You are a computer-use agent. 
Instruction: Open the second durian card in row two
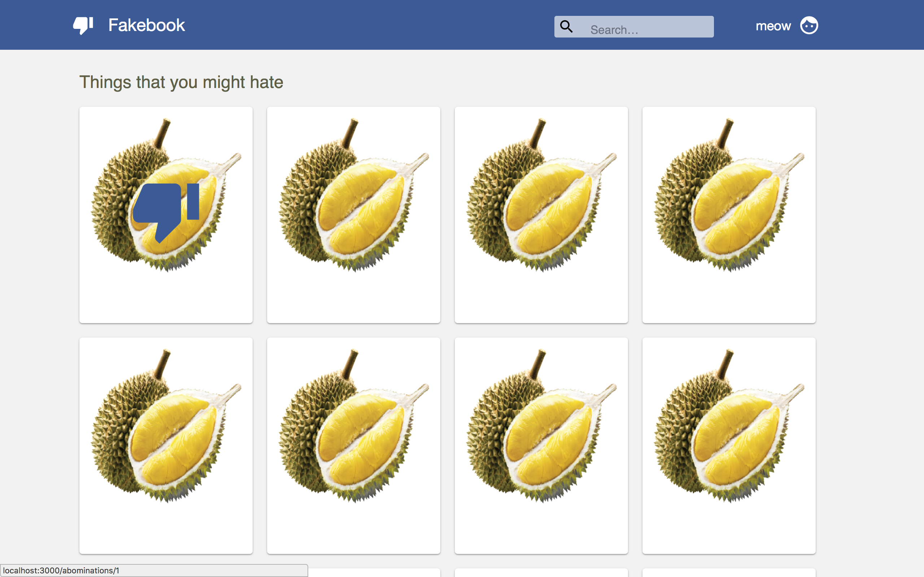tap(354, 446)
